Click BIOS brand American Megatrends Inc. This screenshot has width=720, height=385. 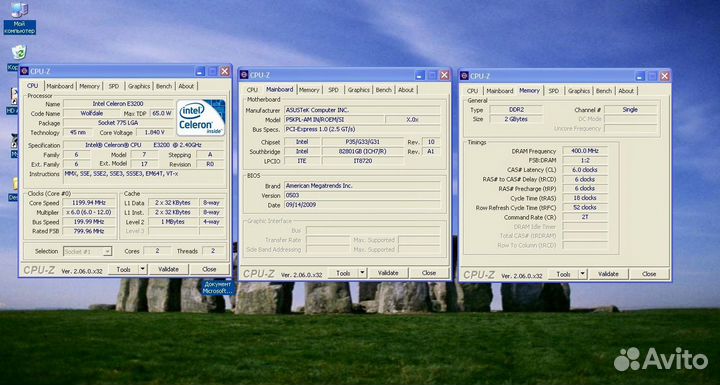(x=362, y=186)
